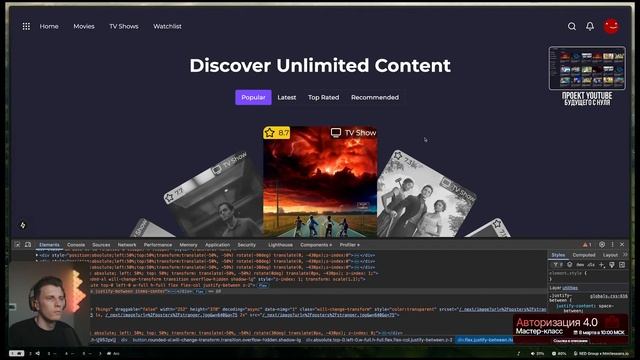This screenshot has width=640, height=360.
Task: Switch to the Application DevTools tab
Action: click(x=218, y=245)
